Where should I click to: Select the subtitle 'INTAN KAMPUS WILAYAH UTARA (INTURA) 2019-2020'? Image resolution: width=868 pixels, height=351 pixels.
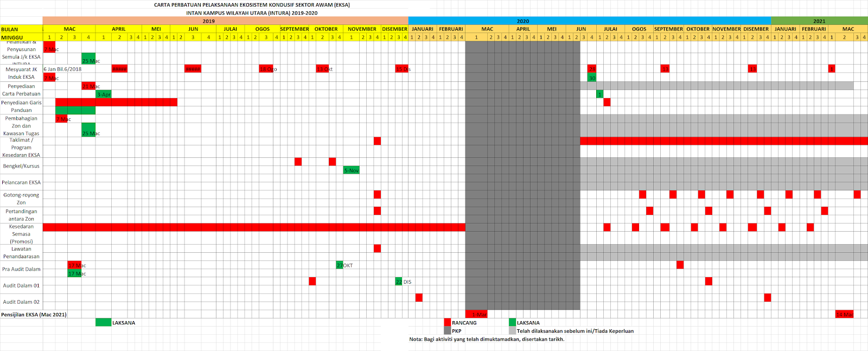(x=252, y=13)
